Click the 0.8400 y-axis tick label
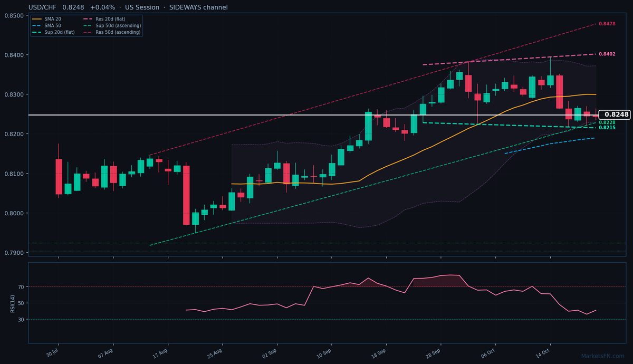 click(x=13, y=55)
